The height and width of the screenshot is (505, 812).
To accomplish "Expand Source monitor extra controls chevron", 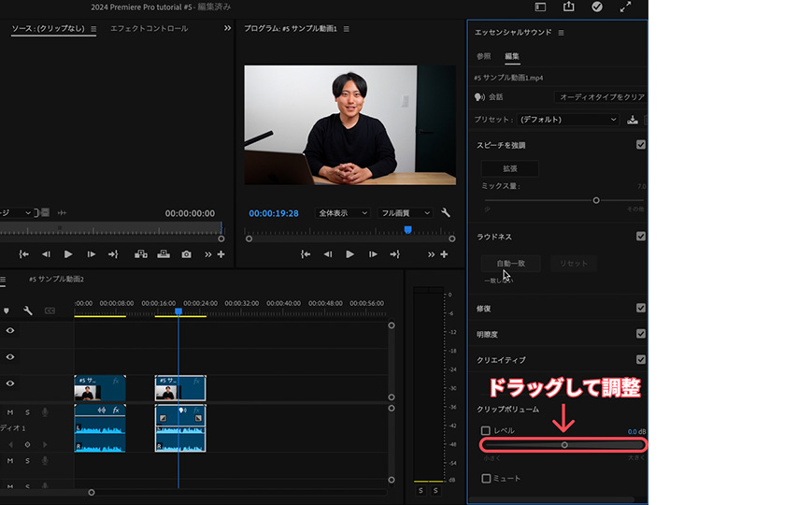I will [x=207, y=254].
